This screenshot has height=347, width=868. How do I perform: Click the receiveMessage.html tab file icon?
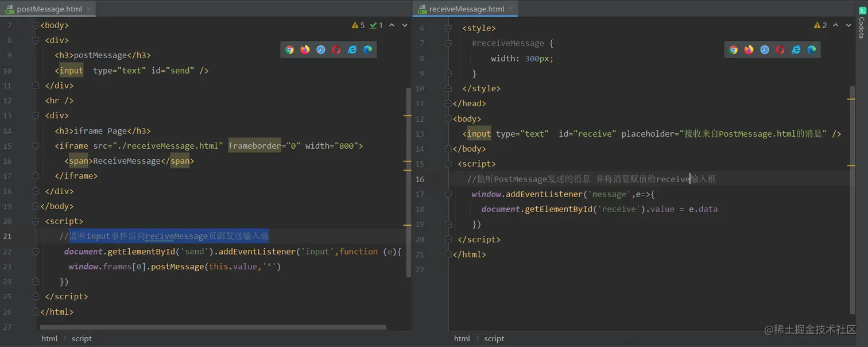coord(423,9)
